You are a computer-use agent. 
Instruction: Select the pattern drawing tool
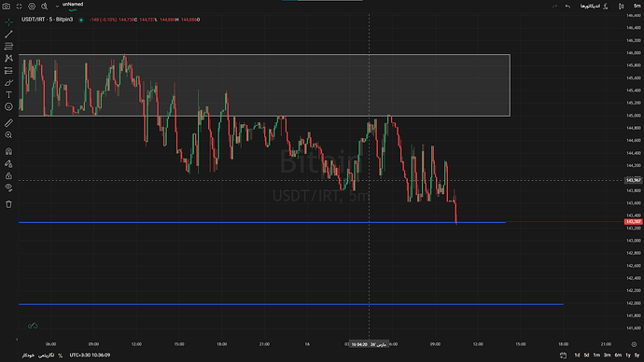tap(8, 58)
